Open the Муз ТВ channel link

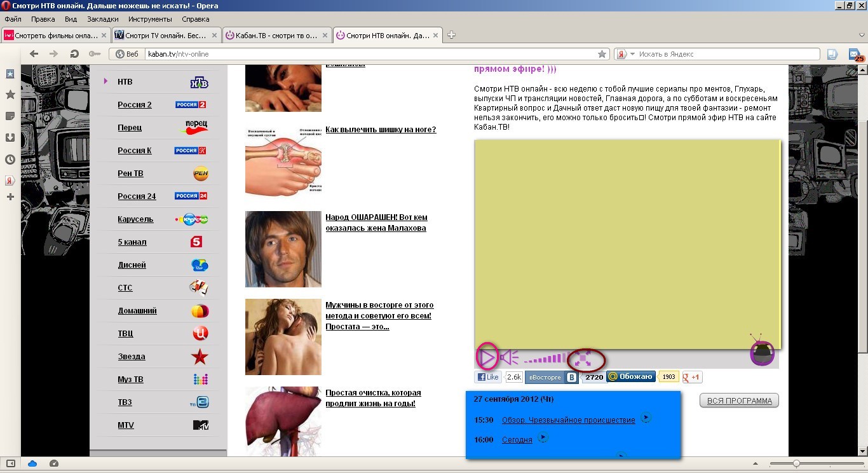coord(130,380)
